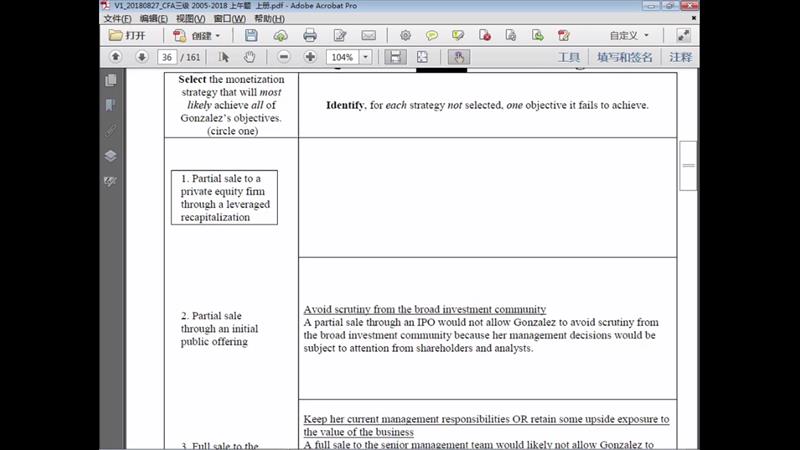
Task: Click the page with red badge icon
Action: [x=485, y=35]
